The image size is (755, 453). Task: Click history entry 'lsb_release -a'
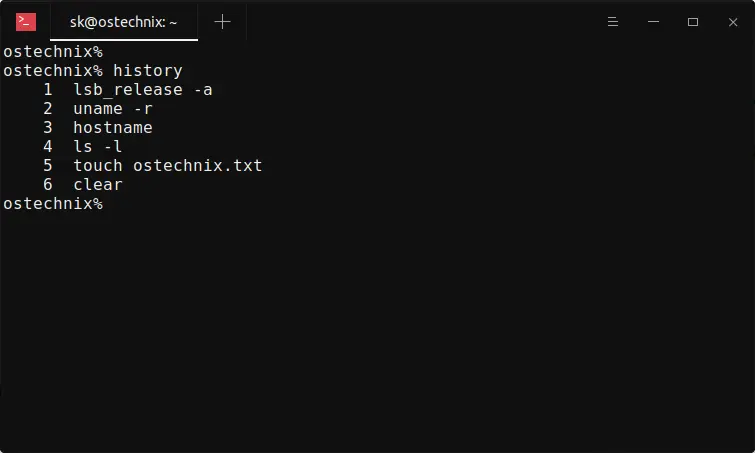pos(143,90)
